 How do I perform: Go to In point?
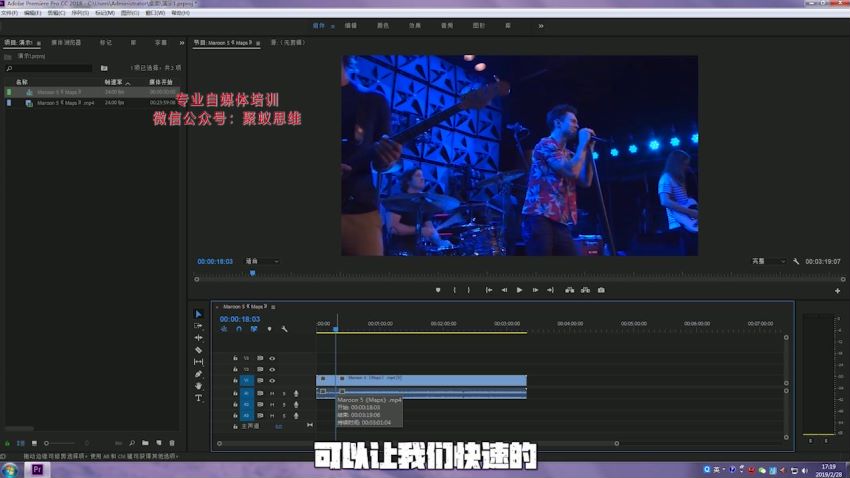point(489,290)
